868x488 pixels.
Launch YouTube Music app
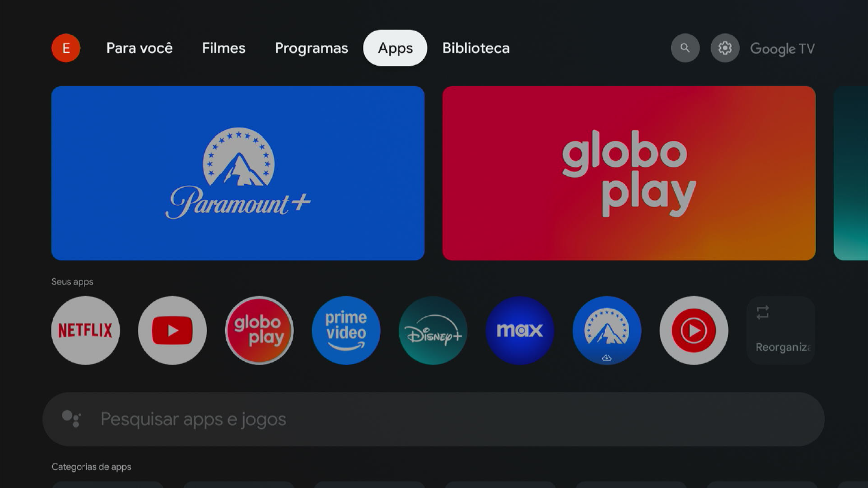tap(694, 330)
